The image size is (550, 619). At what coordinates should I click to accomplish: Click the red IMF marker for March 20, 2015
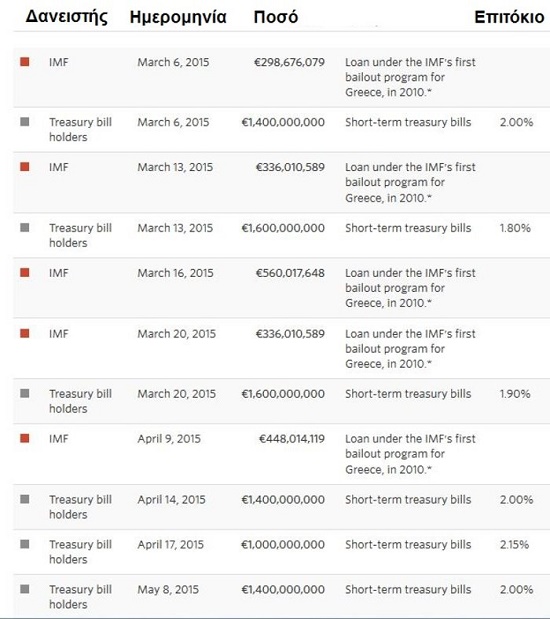pos(25,334)
